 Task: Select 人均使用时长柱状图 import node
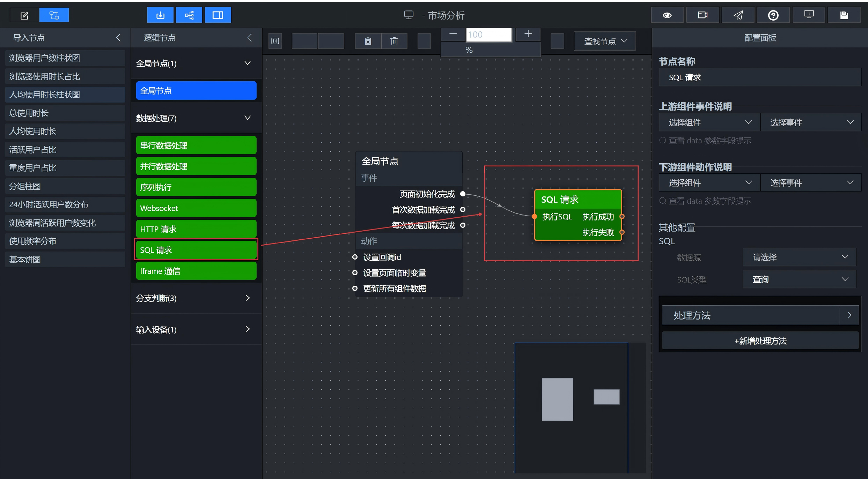[65, 95]
